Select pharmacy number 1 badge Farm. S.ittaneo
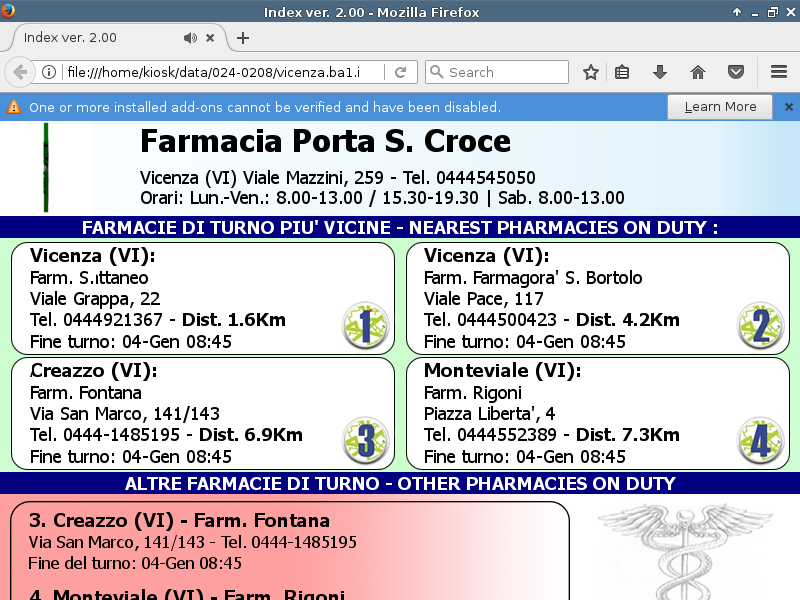Screen dimensions: 800x600 365,326
